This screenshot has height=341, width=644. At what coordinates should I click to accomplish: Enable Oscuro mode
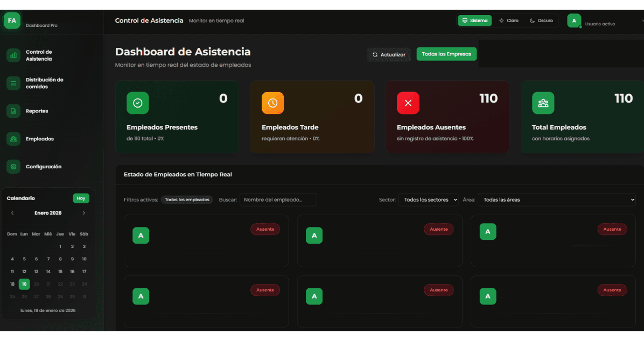click(542, 20)
